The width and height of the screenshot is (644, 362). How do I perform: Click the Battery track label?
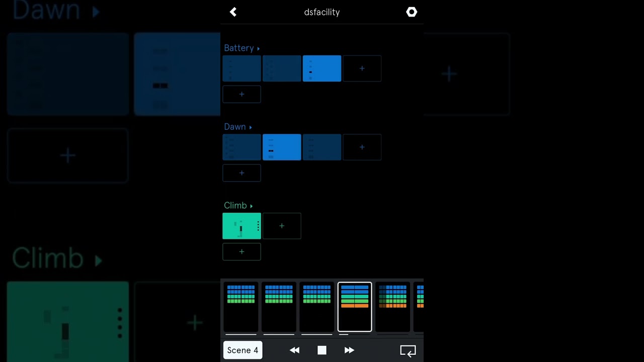pos(239,48)
